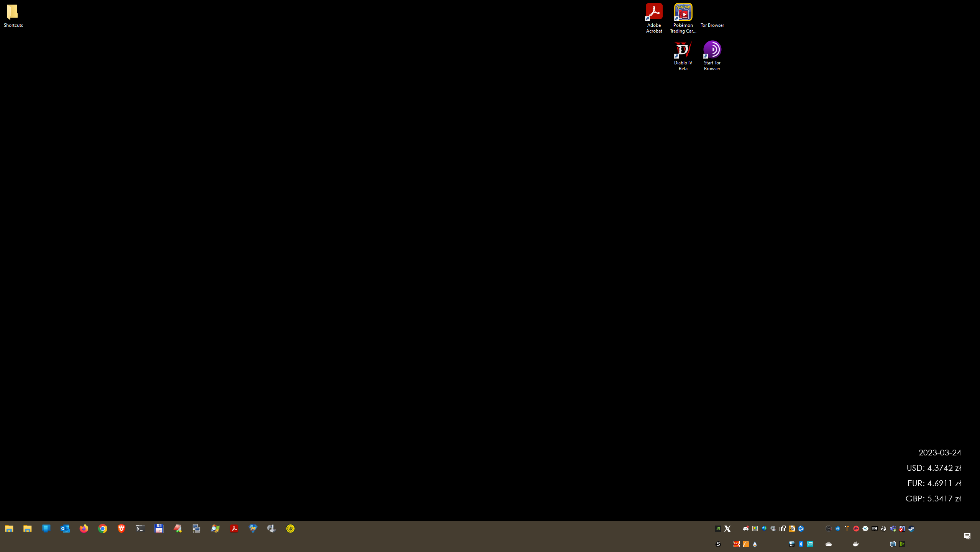Click the Bluetooth tray icon

point(801,544)
